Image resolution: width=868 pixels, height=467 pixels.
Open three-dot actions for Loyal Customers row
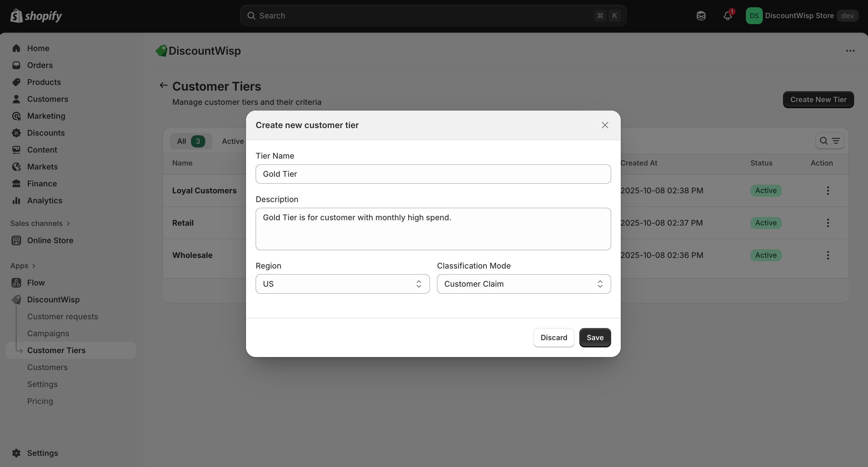pos(828,191)
